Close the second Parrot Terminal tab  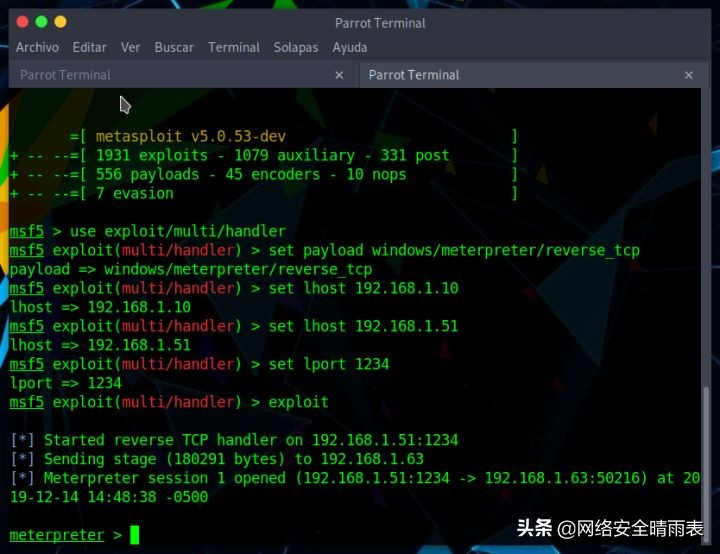[x=689, y=75]
